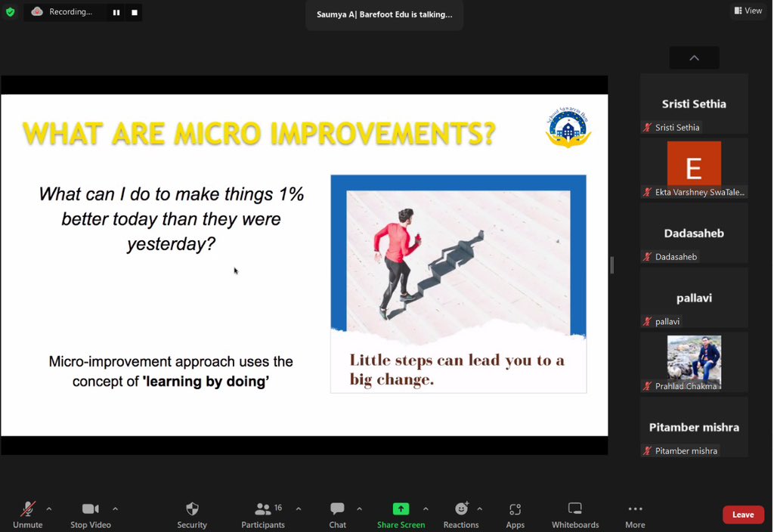Open the Participants panel

click(x=263, y=515)
